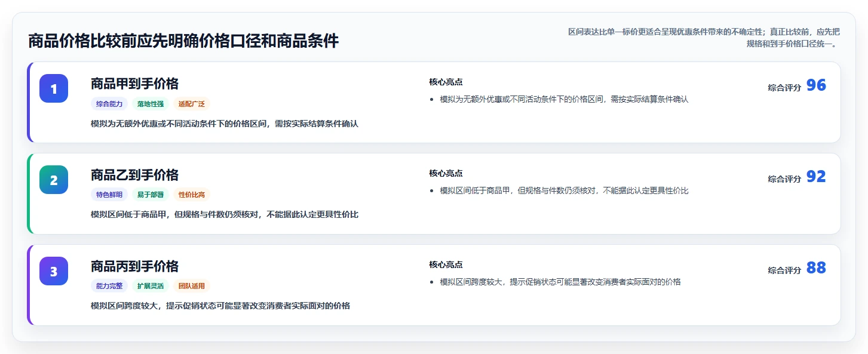Image resolution: width=868 pixels, height=354 pixels.
Task: Click the page title 商品价格比较前应先明确价格口径和商品条件
Action: click(183, 41)
